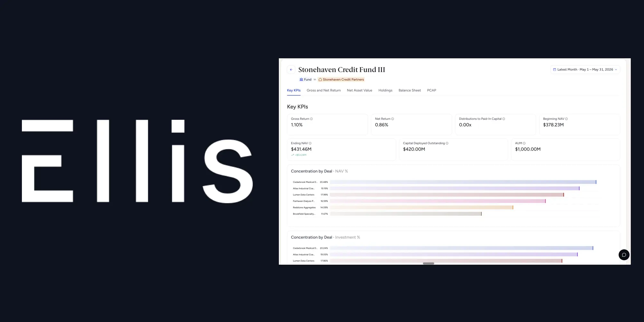Image resolution: width=644 pixels, height=322 pixels.
Task: Open the chat bubble widget
Action: coord(624,255)
